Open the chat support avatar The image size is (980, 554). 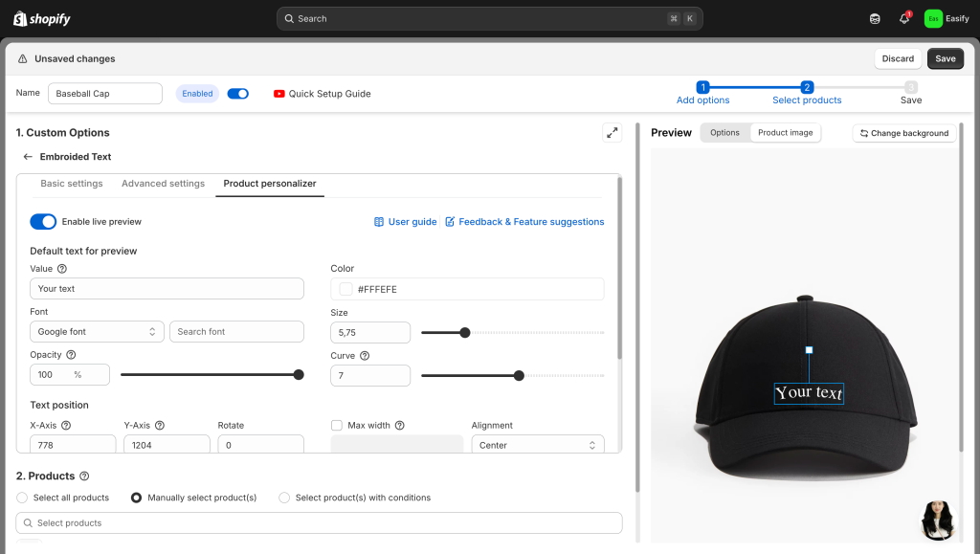(938, 520)
